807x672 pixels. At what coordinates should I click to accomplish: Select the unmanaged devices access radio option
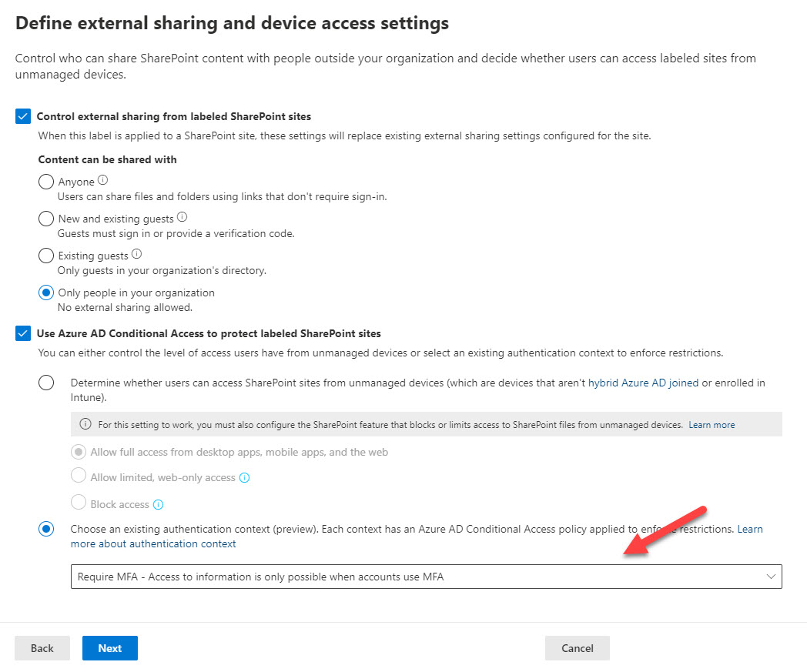[x=46, y=383]
